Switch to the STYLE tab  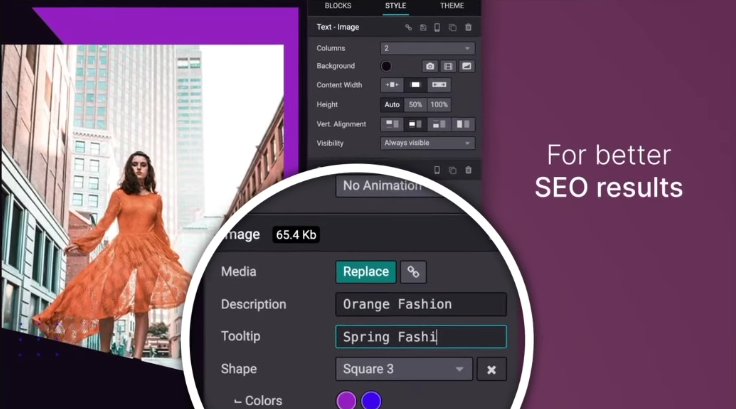pos(395,6)
